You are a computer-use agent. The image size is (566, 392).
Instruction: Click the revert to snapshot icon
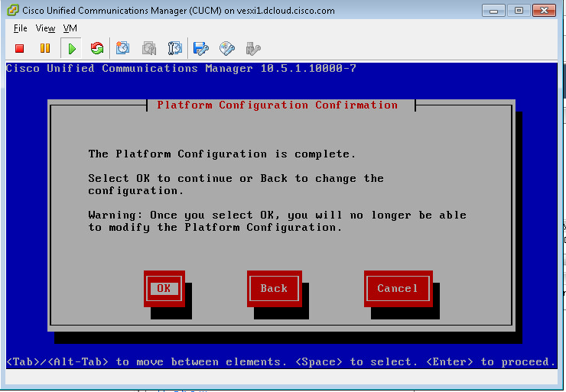point(149,48)
